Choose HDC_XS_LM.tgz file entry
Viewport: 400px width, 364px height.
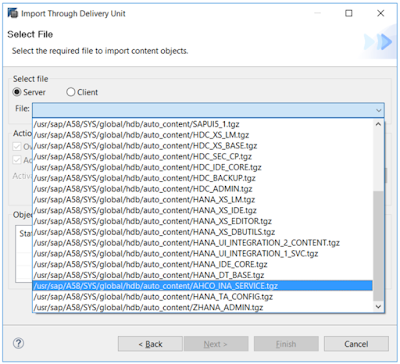coord(203,135)
